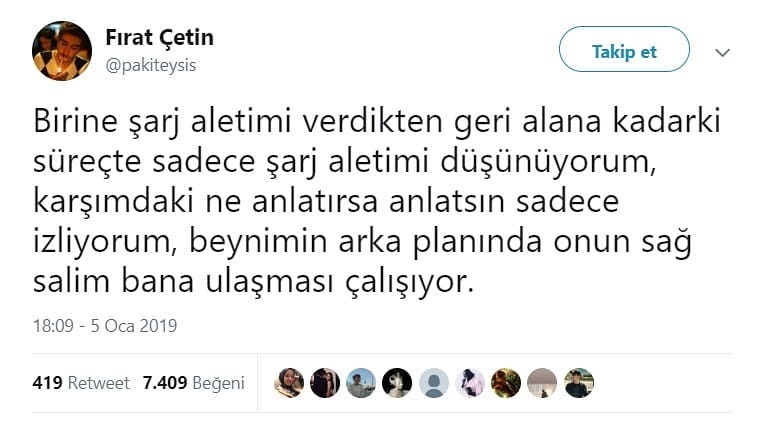Click the second liker avatar with dark photo
The image size is (757, 425).
click(325, 383)
